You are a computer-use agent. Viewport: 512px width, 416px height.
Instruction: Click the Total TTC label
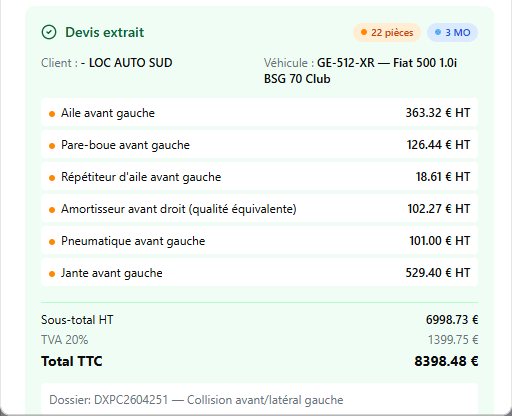pyautogui.click(x=71, y=361)
